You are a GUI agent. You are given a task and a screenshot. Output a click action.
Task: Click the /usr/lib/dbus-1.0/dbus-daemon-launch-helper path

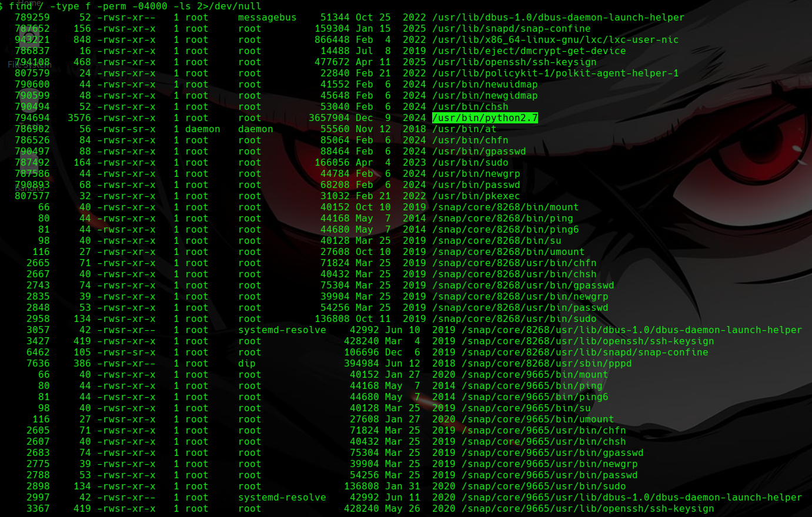(559, 18)
